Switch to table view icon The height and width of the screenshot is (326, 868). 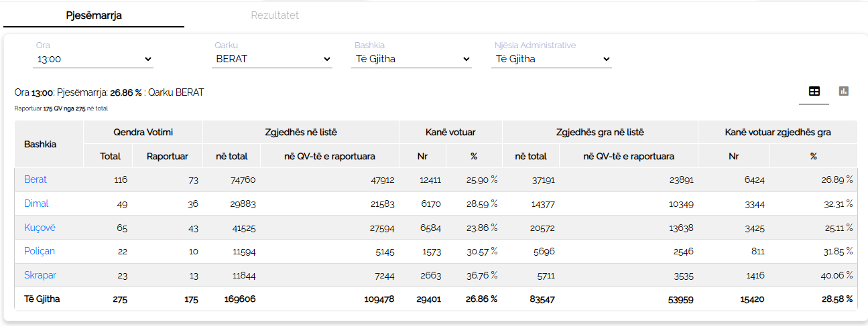814,92
